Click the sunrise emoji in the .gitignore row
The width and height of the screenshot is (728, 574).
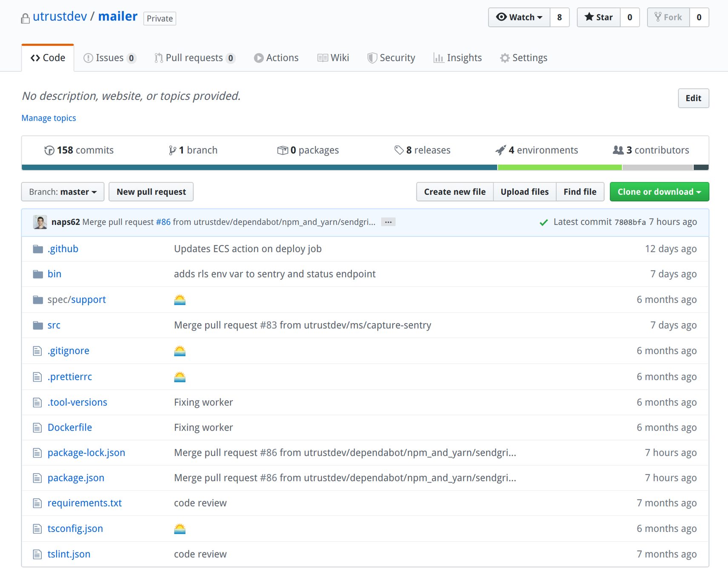click(180, 351)
